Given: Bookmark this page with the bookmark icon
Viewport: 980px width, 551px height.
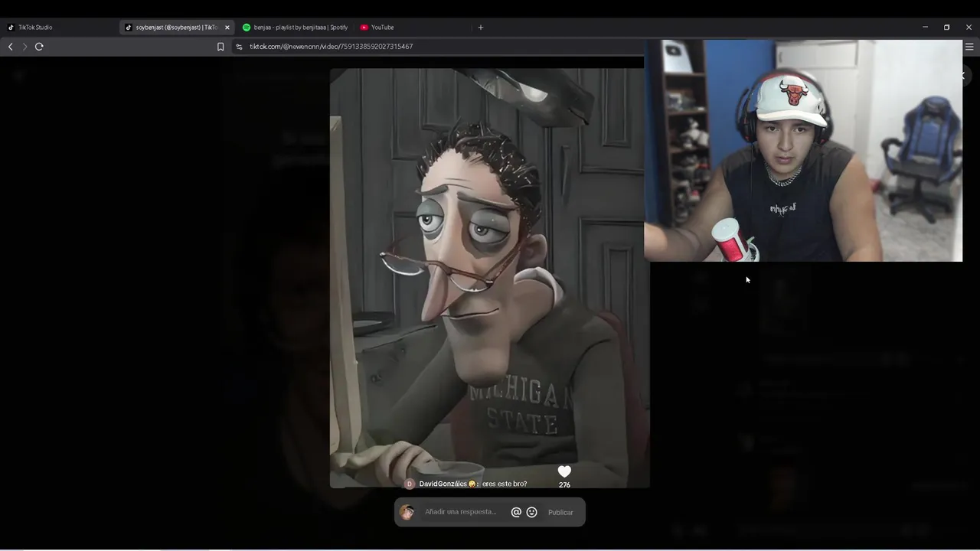Looking at the screenshot, I should tap(220, 47).
